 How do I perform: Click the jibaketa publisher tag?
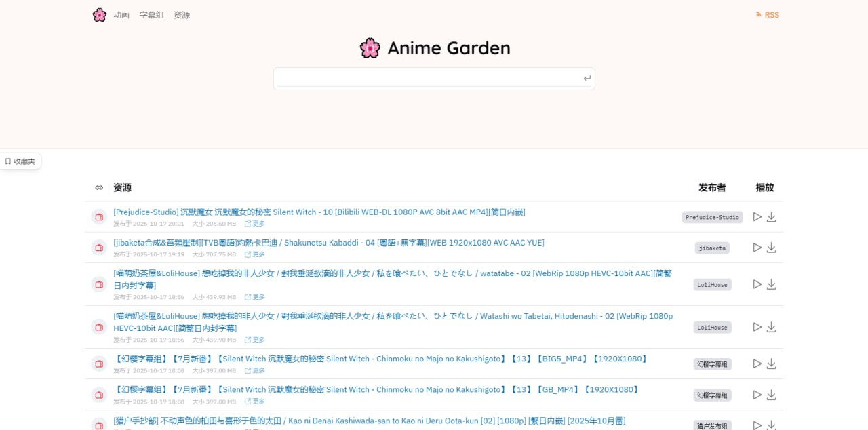(712, 248)
